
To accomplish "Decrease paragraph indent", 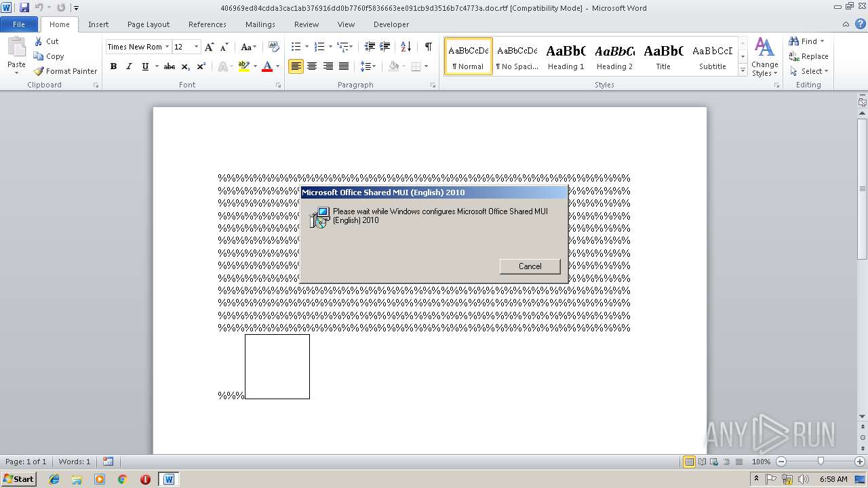I will (370, 47).
